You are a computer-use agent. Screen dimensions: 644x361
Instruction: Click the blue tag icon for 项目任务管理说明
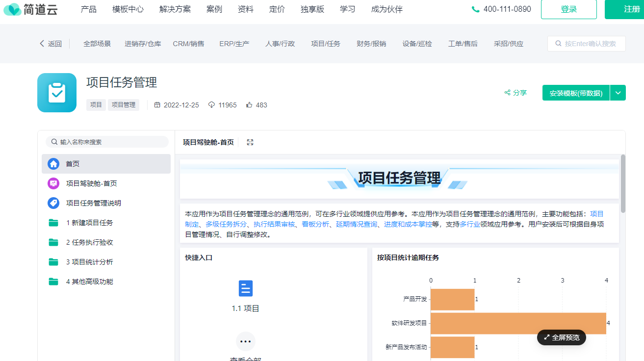pos(53,203)
